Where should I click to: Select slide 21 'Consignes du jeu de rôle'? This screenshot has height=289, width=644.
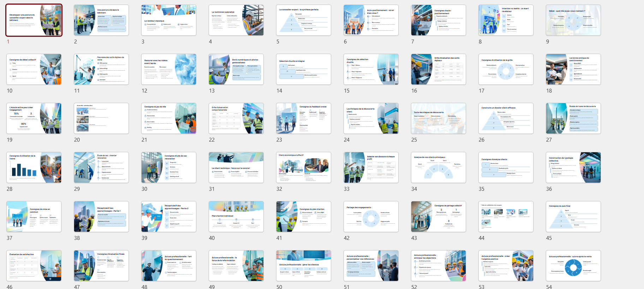pyautogui.click(x=169, y=118)
